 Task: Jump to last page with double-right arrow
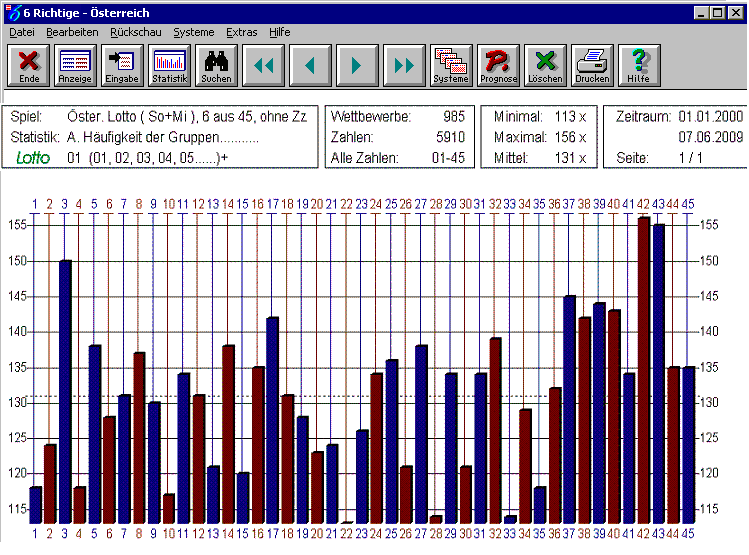tap(404, 66)
